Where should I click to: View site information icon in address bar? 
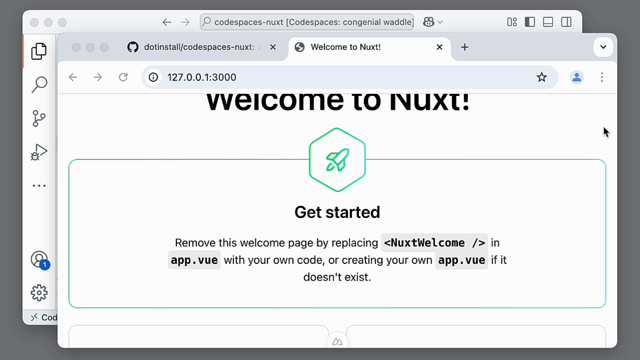[x=153, y=77]
